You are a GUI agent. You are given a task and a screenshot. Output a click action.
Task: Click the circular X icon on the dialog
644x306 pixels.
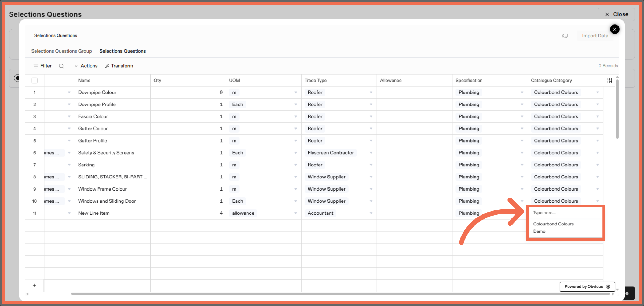coord(615,29)
